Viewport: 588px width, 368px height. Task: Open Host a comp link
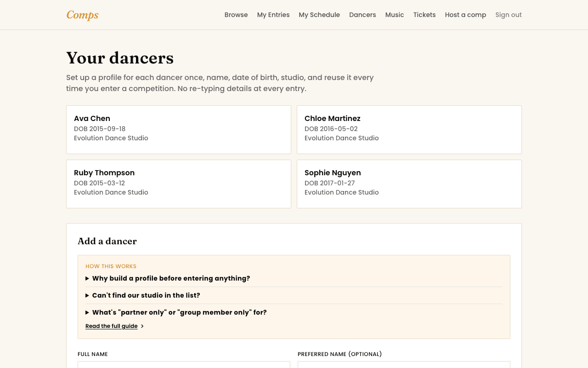465,15
